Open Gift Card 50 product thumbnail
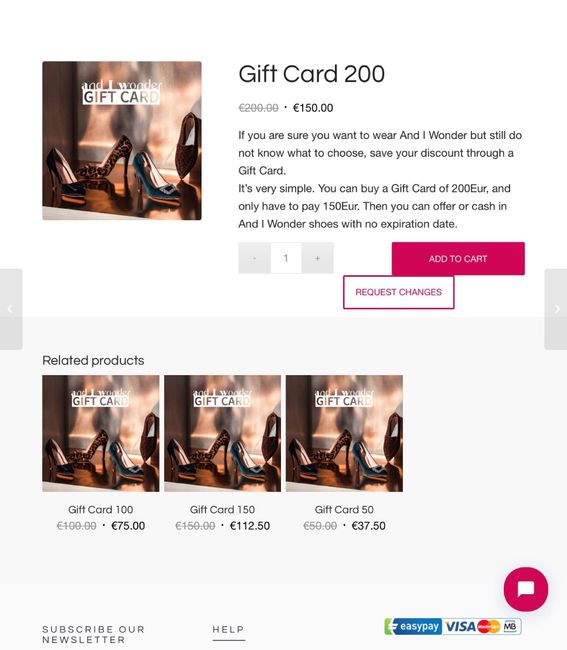 click(x=344, y=433)
